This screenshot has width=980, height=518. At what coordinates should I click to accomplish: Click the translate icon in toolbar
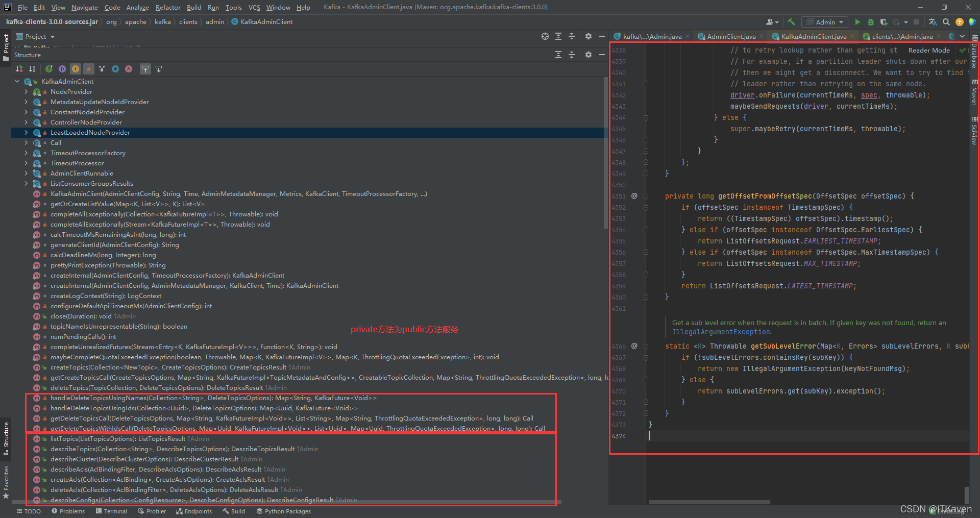933,22
